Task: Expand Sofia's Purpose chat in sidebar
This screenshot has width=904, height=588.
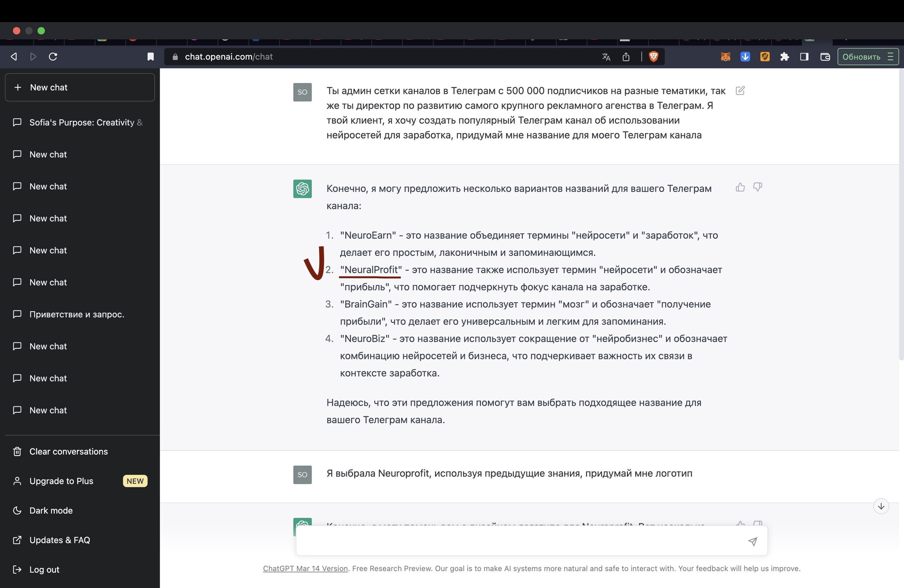Action: click(x=79, y=122)
